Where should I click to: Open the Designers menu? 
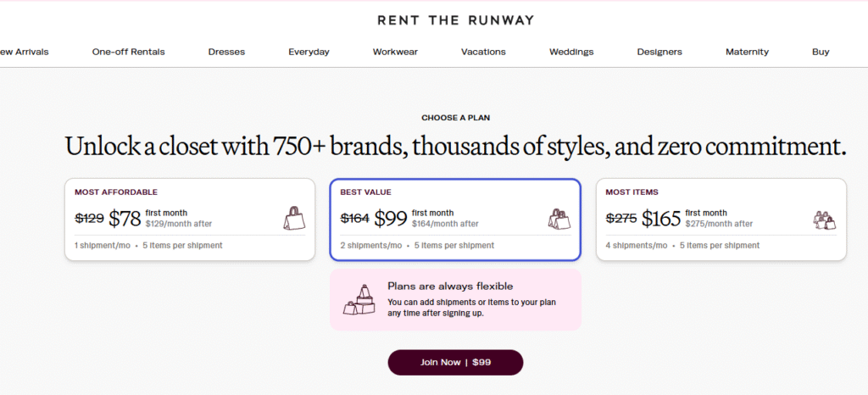[659, 52]
